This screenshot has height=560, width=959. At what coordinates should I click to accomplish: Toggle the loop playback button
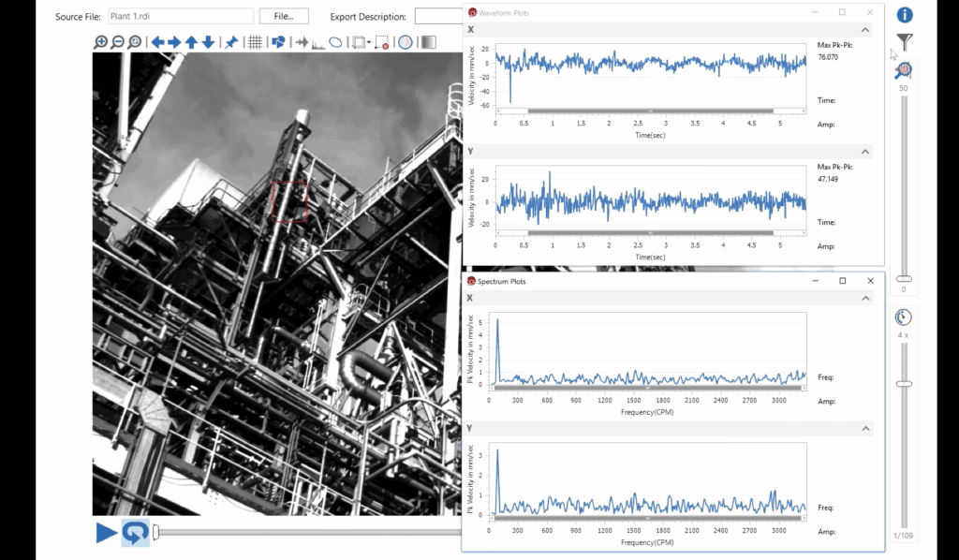[x=135, y=533]
